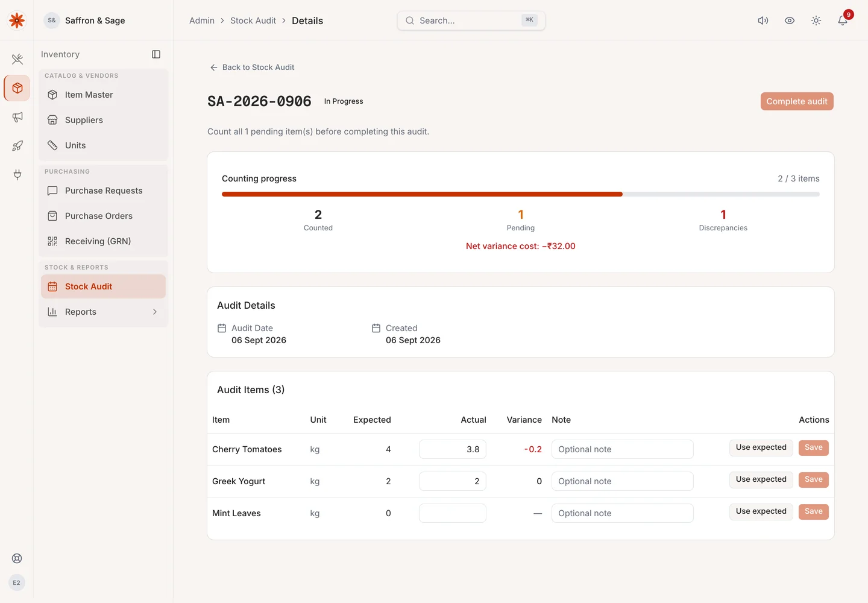This screenshot has width=868, height=603.
Task: Click the lifebuoy support icon
Action: [x=17, y=558]
